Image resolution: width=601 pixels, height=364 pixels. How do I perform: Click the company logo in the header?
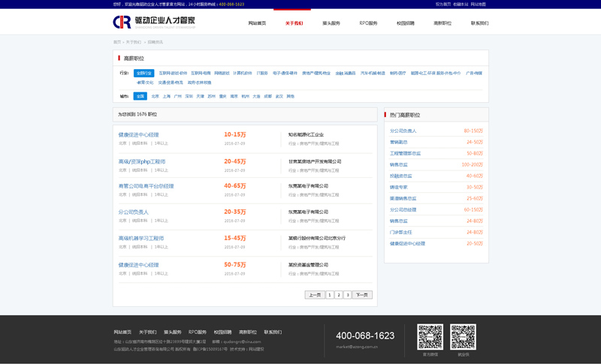pyautogui.click(x=154, y=22)
